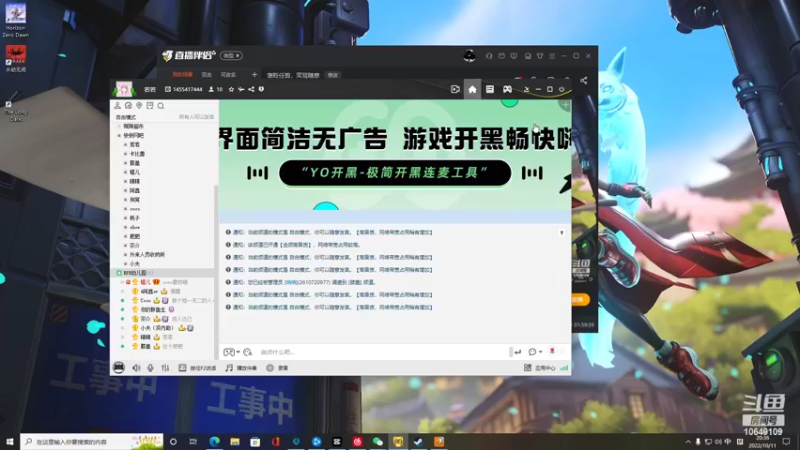This screenshot has width=800, height=450.
Task: Open channel info exclamation icon
Action: pos(261,89)
